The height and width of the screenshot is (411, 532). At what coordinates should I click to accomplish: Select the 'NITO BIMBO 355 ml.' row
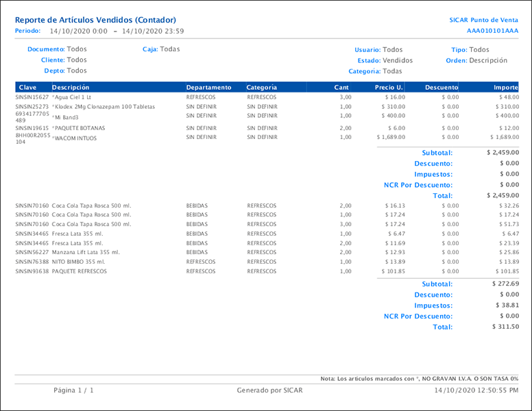80,262
